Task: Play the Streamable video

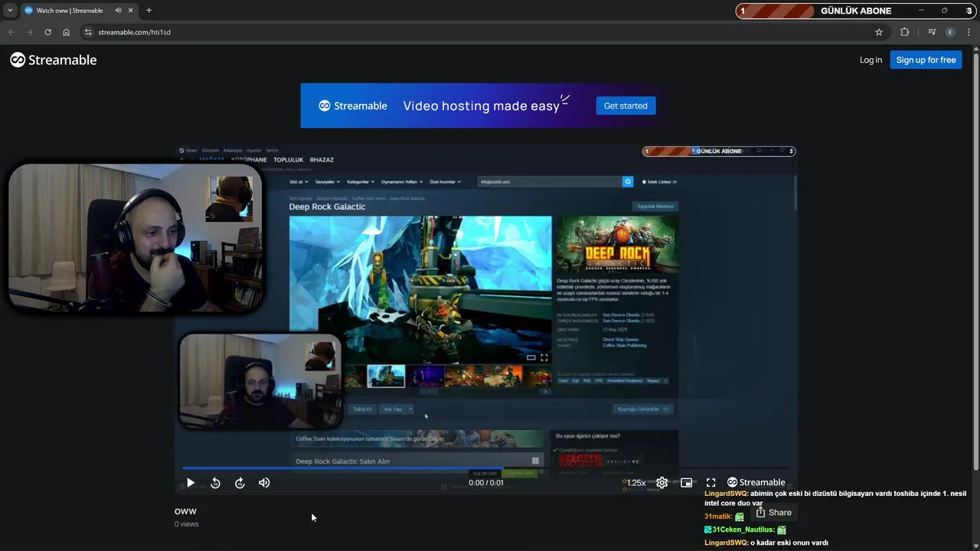Action: (191, 483)
